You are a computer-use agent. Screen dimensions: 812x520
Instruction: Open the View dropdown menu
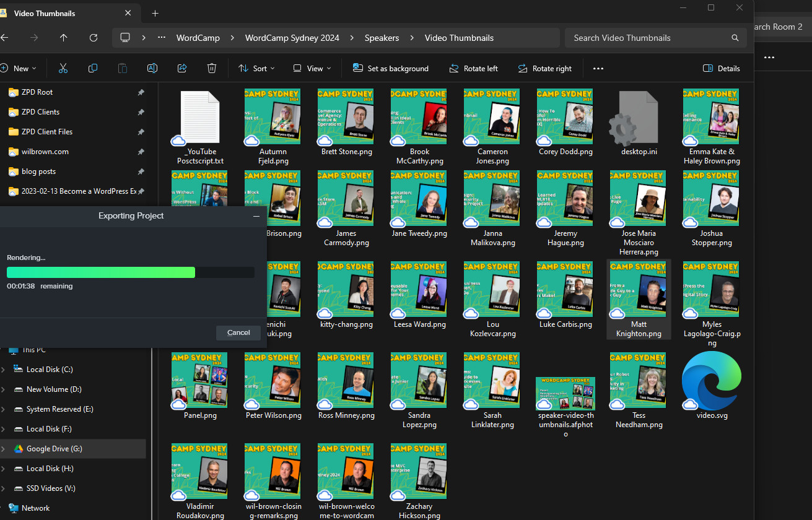(312, 69)
